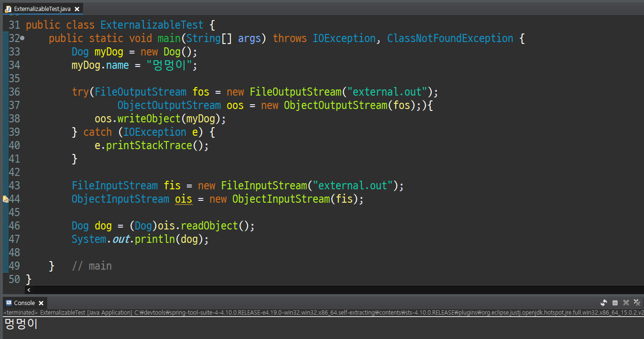Click the catch keyword on line 39
The image size is (644, 339).
click(98, 132)
